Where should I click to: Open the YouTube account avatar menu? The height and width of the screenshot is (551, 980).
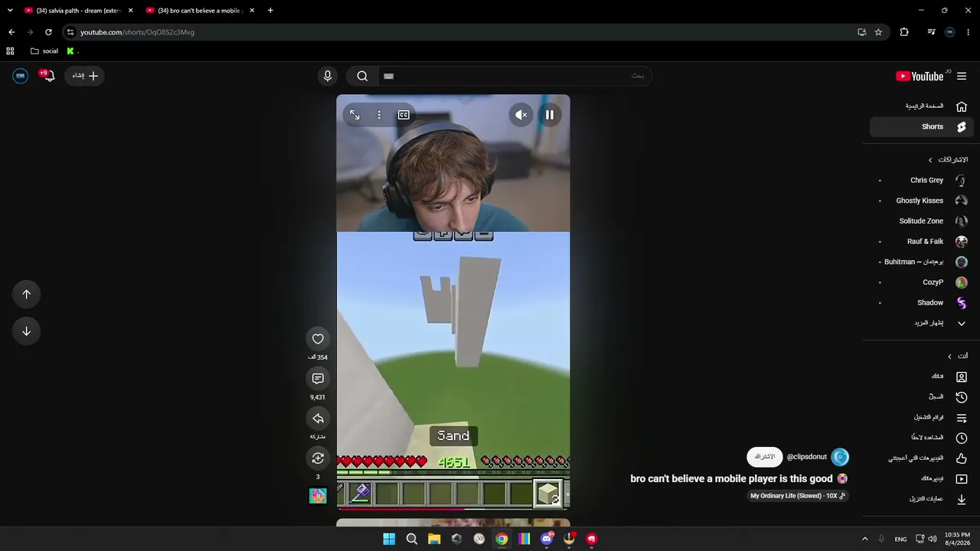(x=21, y=76)
